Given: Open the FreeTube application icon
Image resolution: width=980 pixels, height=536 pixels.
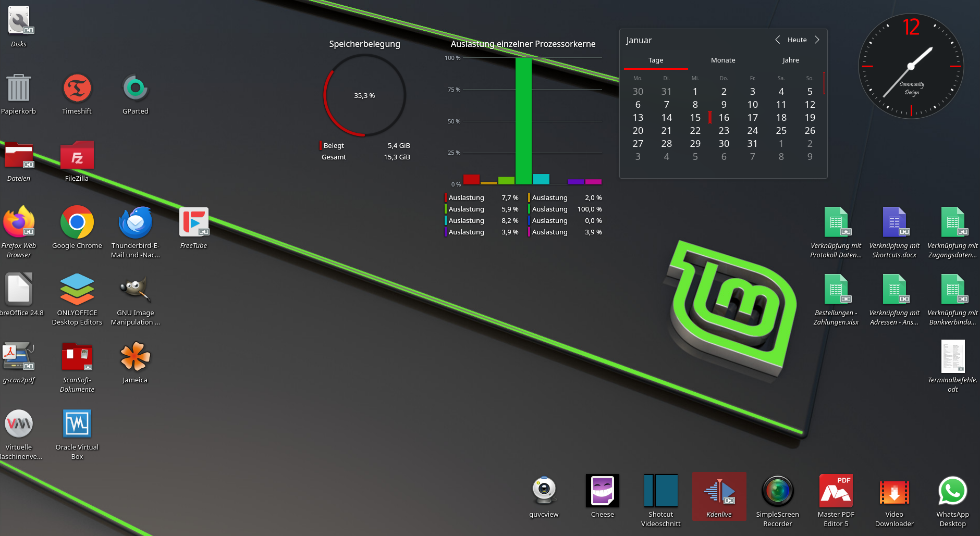Looking at the screenshot, I should coord(193,222).
